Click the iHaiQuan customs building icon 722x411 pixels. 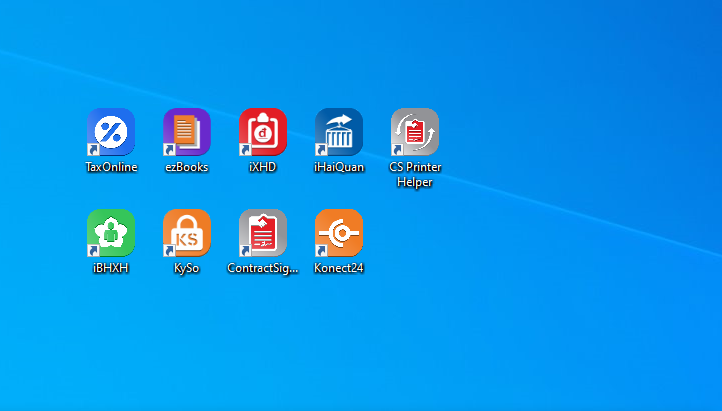339,132
